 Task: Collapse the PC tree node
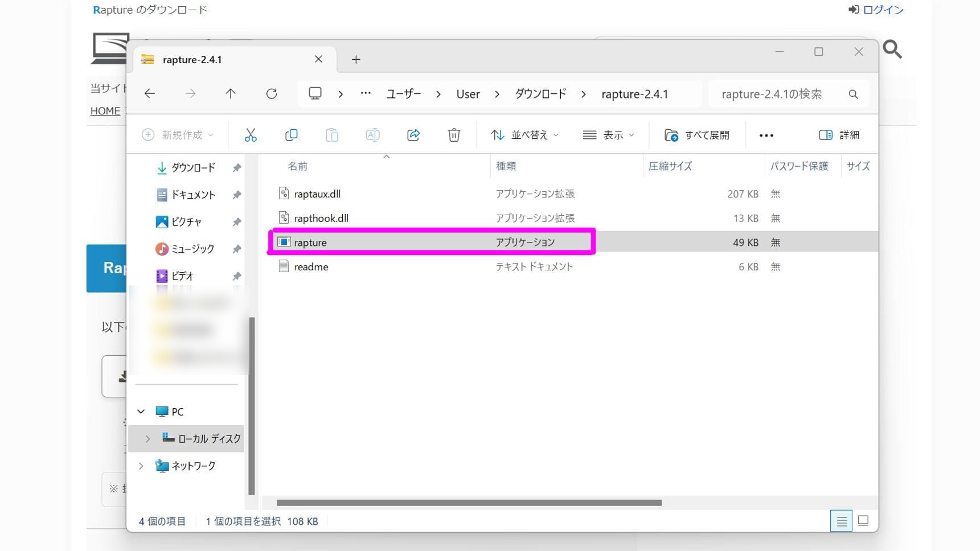pos(141,411)
